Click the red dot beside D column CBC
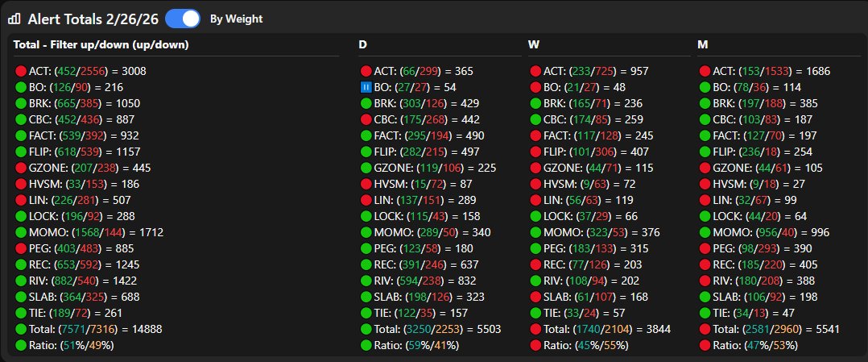The image size is (868, 362). click(x=366, y=119)
